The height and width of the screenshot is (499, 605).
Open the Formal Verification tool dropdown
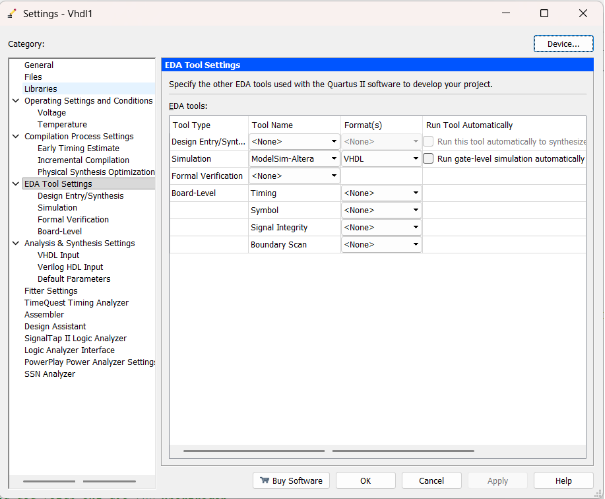(334, 176)
